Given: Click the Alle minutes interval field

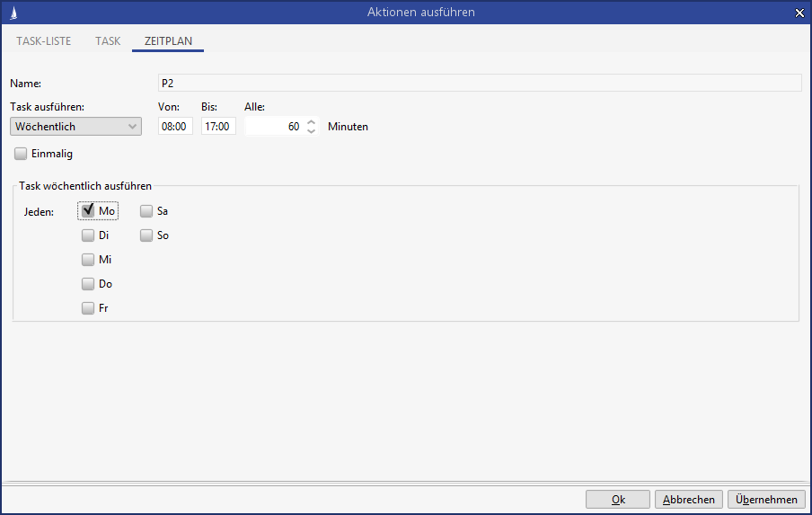Looking at the screenshot, I should pyautogui.click(x=274, y=127).
